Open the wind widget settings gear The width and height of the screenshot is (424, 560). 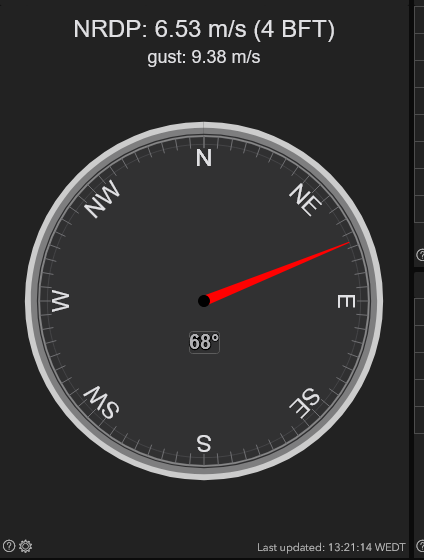[x=26, y=546]
